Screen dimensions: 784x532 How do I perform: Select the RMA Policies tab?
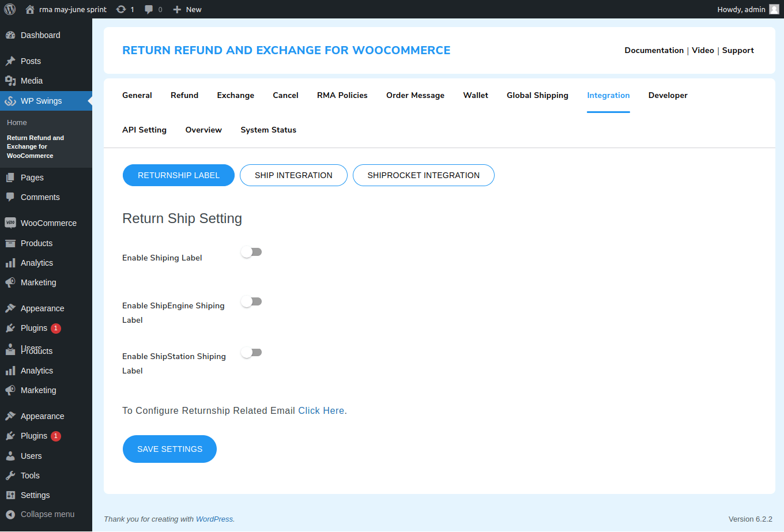click(342, 95)
